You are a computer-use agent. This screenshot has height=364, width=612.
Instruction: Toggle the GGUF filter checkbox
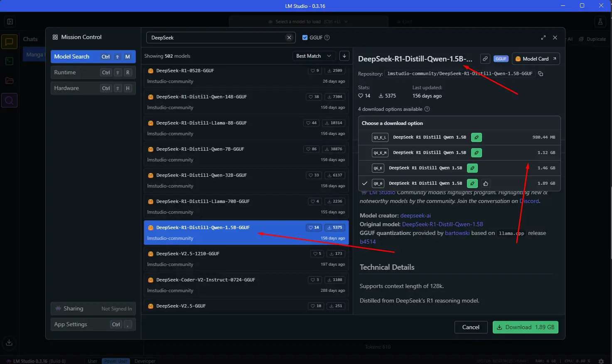(x=305, y=37)
